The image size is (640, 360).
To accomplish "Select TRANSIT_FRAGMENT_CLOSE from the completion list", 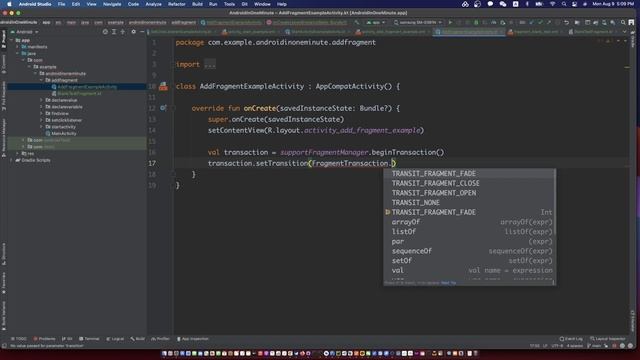I will point(469,183).
